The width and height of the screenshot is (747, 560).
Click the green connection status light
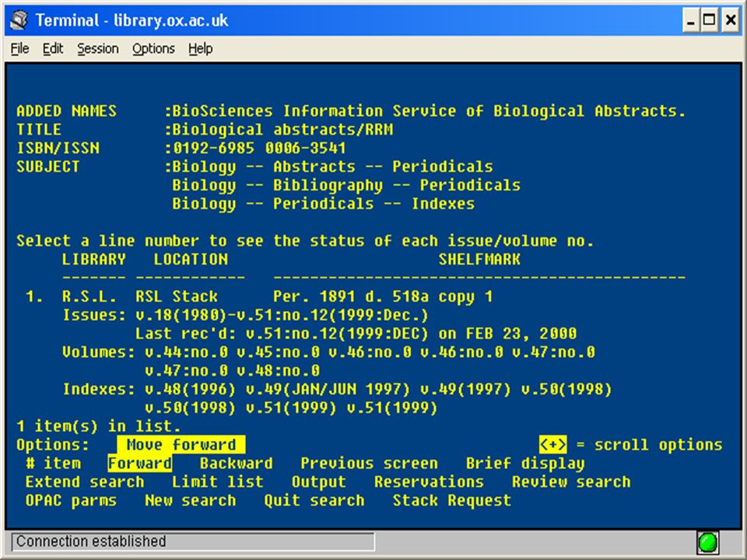point(708,542)
